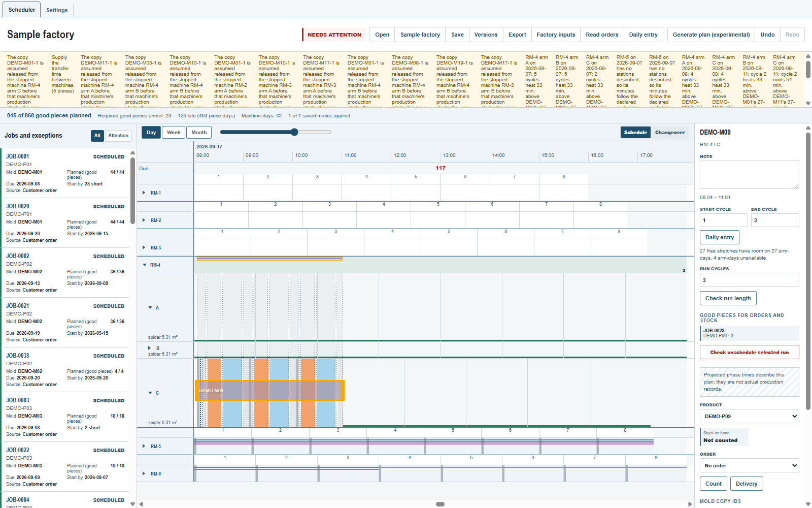The height and width of the screenshot is (508, 812).
Task: Open the PRODUCT dropdown showing DEMO-P09
Action: click(x=749, y=416)
